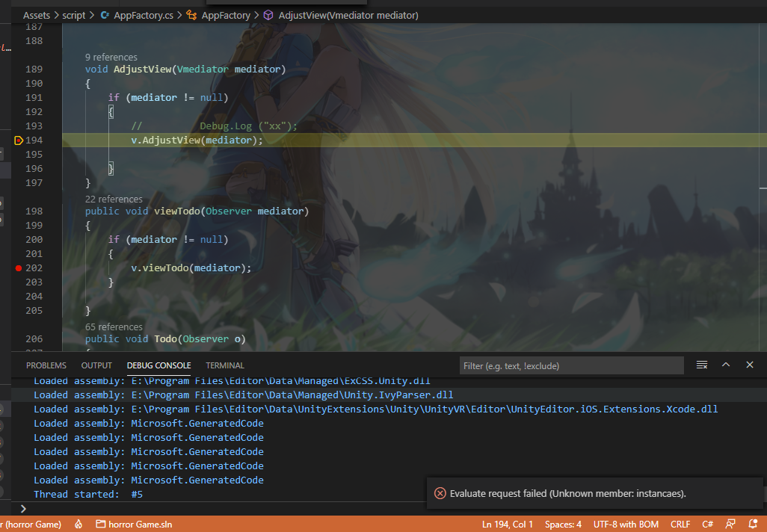
Task: Close the bottom panel with the X icon
Action: click(x=750, y=365)
